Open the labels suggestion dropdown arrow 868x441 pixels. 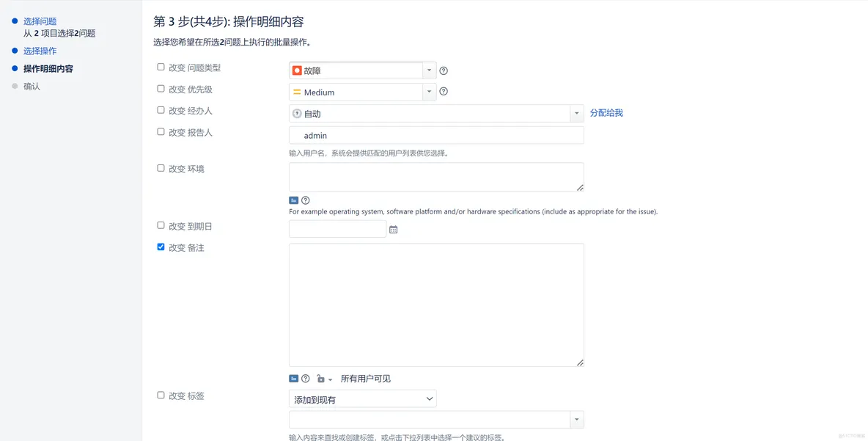(x=576, y=420)
